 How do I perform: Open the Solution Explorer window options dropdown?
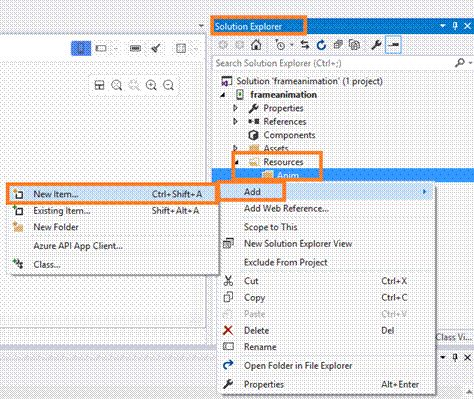pos(443,26)
